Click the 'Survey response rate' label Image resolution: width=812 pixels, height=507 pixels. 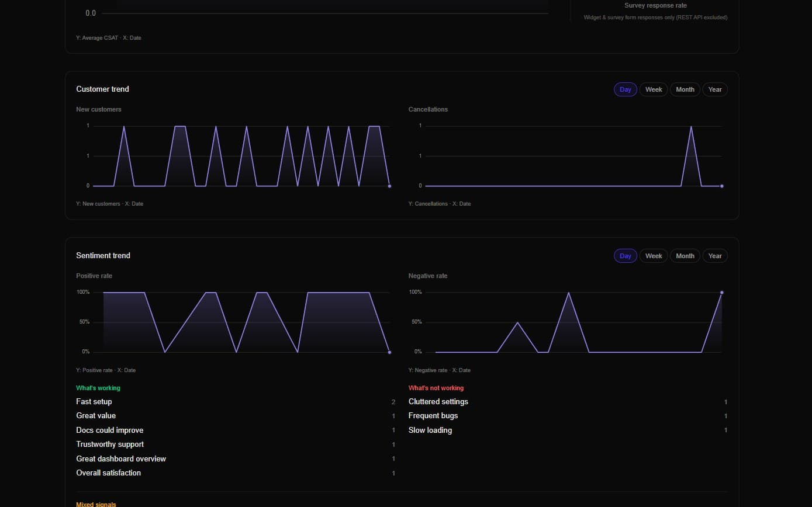tap(655, 5)
